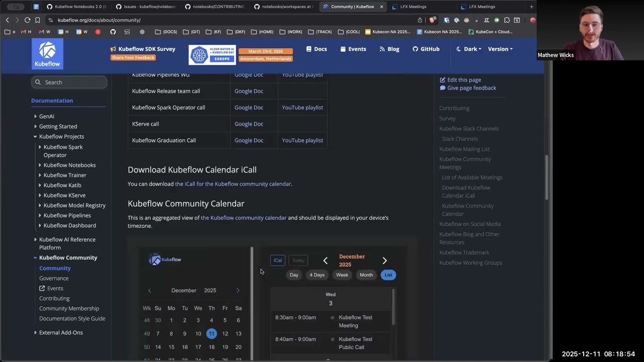
Task: Open Kubeflow Pipelines in sidebar
Action: [67, 215]
